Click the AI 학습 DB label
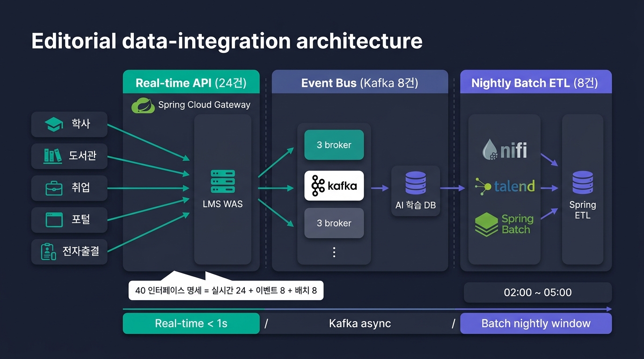This screenshot has height=359, width=644. (416, 206)
